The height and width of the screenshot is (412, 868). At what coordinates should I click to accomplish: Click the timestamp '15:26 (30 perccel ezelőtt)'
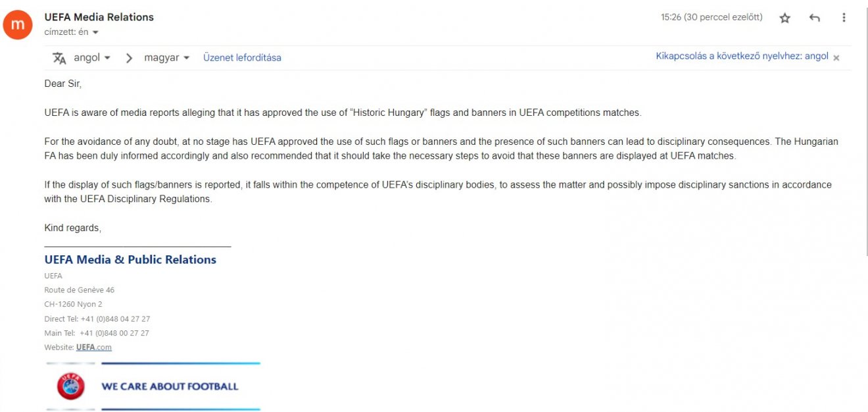(x=711, y=17)
